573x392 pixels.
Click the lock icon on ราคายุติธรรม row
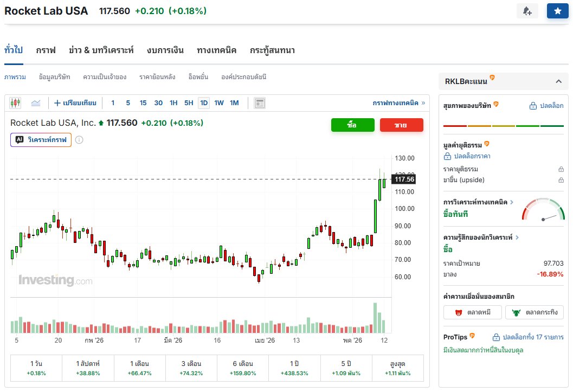(x=561, y=169)
